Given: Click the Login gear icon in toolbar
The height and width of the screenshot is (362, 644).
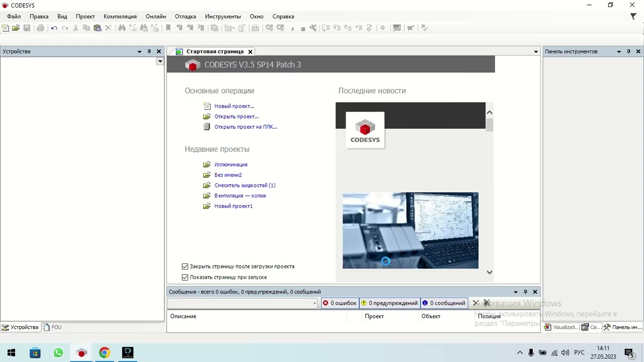Looking at the screenshot, I should (269, 28).
